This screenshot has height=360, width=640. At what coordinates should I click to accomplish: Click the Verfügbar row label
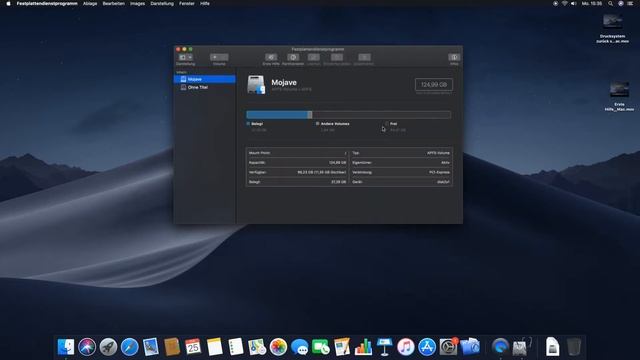coord(258,172)
